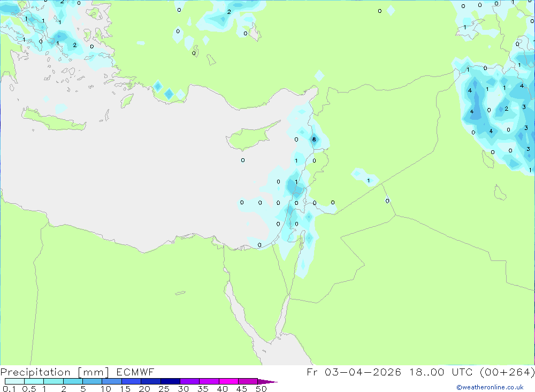Pick the legend swatch between 0.1 and 0.5

[14, 381]
